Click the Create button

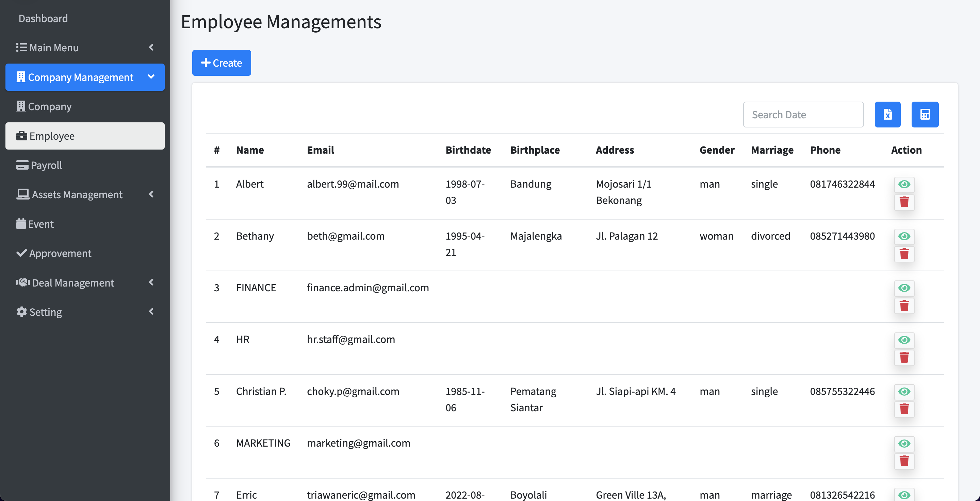tap(222, 63)
